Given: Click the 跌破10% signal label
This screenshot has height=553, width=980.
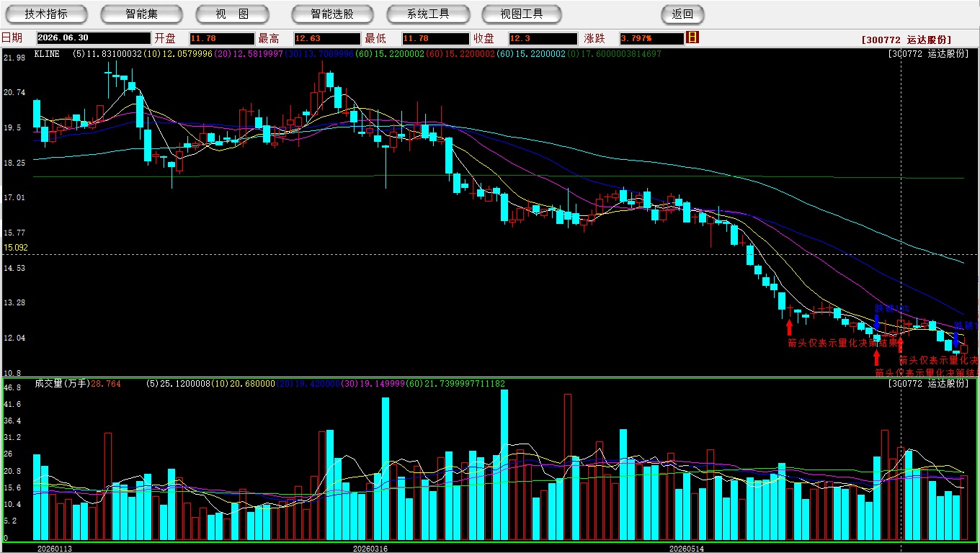Looking at the screenshot, I should [891, 308].
